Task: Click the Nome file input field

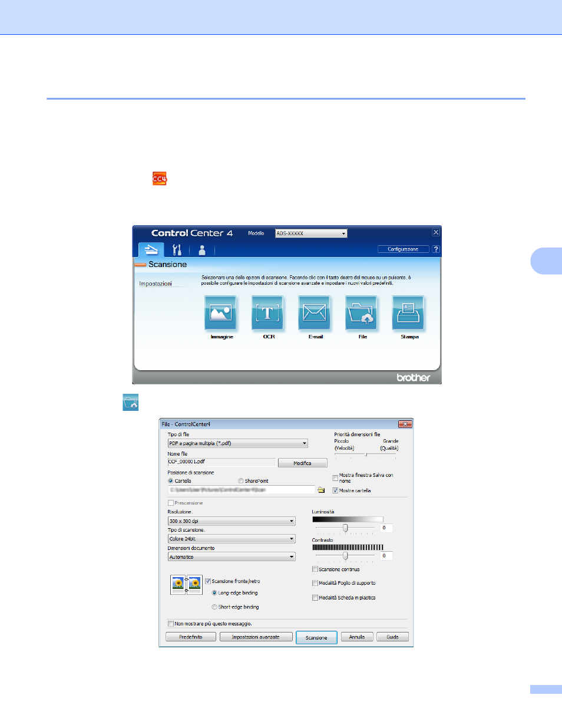Action: 221,462
